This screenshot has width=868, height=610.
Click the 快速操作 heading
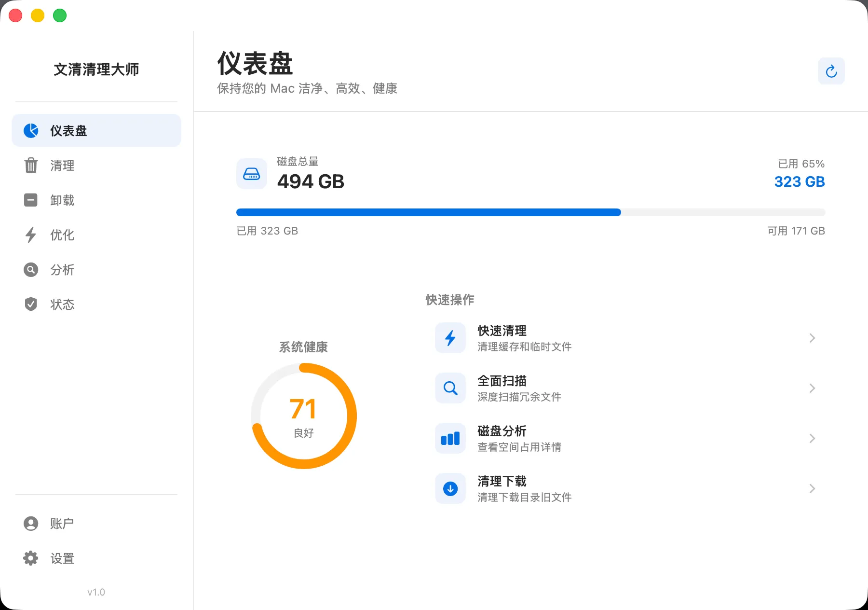450,300
